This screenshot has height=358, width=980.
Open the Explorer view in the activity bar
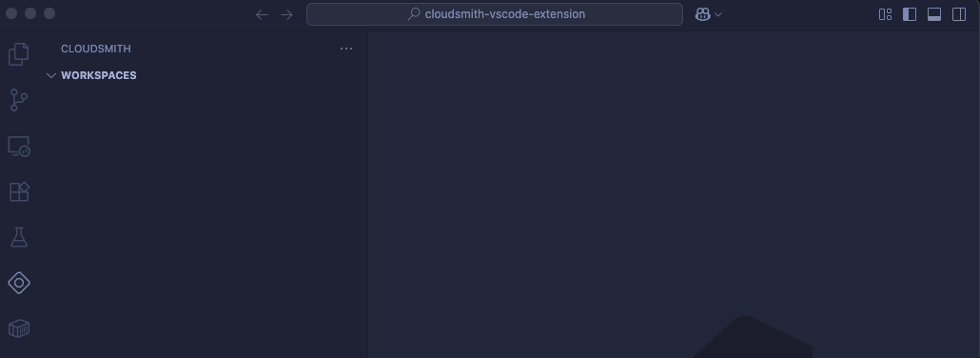19,54
